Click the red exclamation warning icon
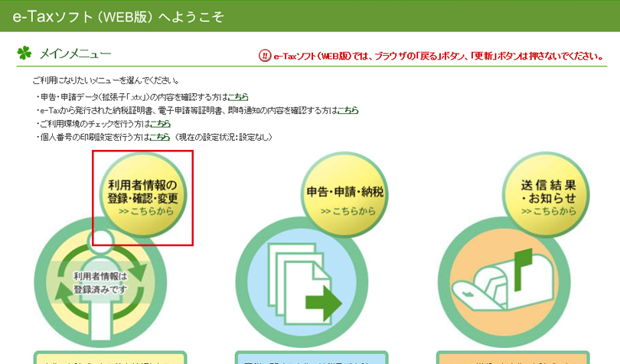The image size is (620, 364). pyautogui.click(x=265, y=55)
